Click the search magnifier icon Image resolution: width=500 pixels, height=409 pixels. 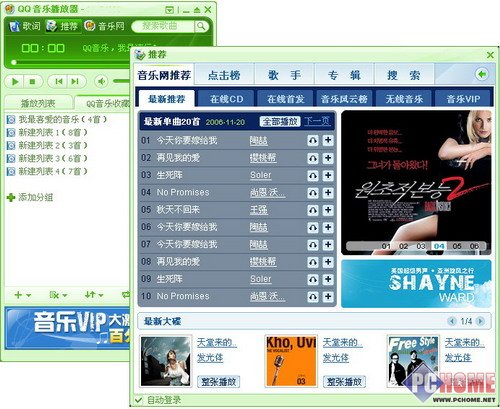[x=201, y=26]
